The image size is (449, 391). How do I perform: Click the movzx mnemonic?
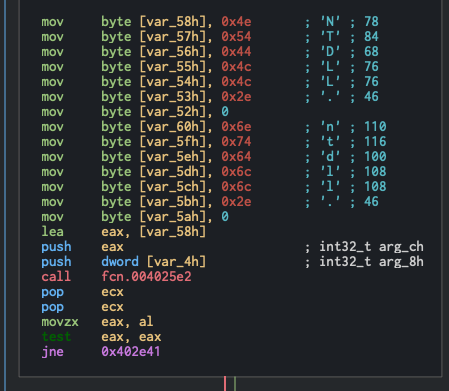60,322
